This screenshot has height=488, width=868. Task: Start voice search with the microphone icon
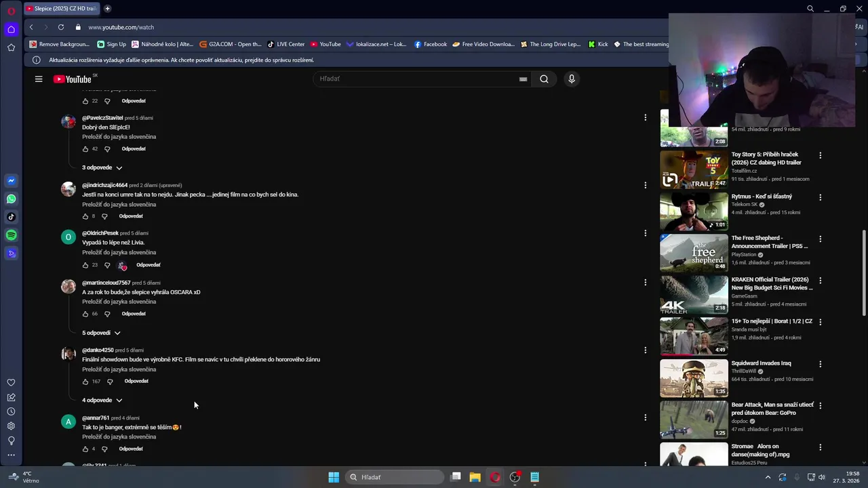(x=572, y=79)
